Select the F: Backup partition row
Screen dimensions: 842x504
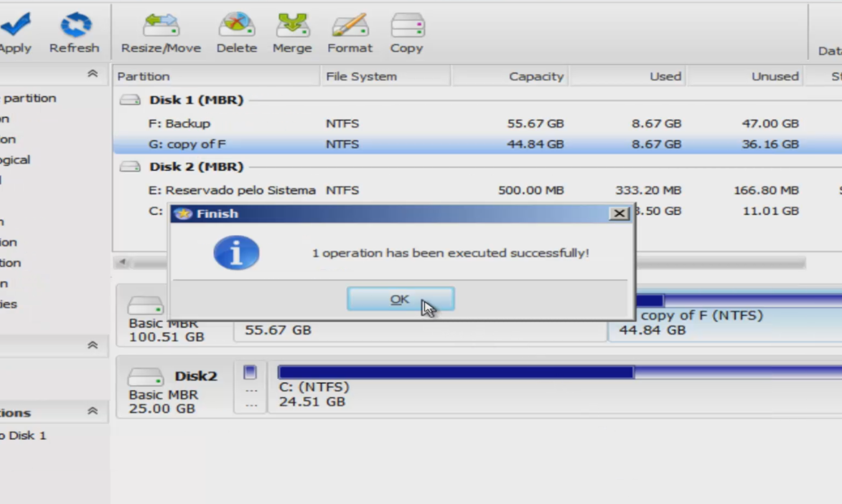[x=477, y=123]
